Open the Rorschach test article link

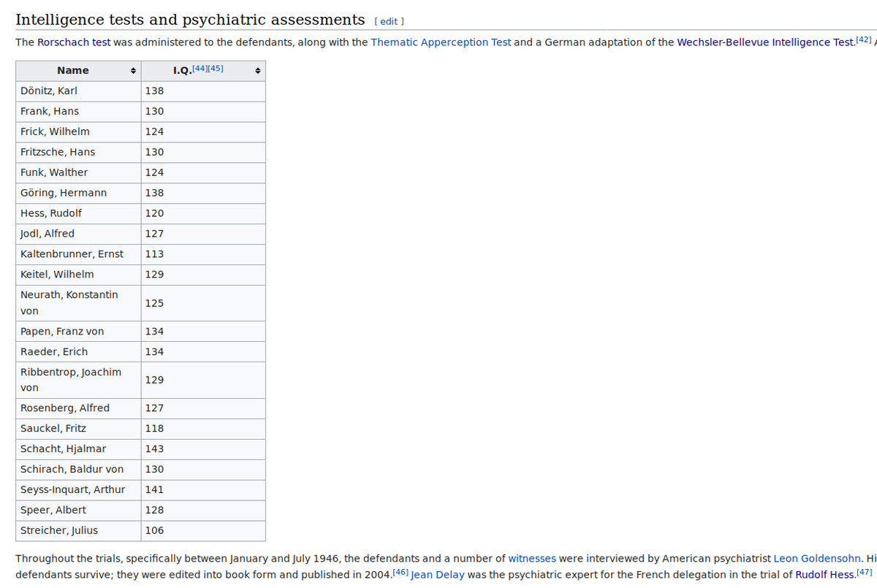74,42
